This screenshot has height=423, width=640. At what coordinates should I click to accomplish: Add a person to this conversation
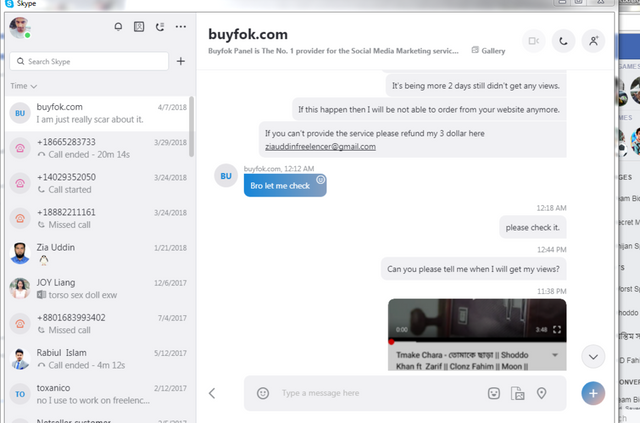(593, 41)
